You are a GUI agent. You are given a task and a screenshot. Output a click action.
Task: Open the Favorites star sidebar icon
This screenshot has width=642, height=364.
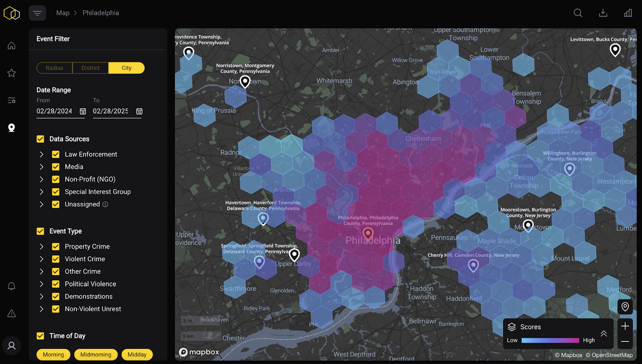[12, 73]
